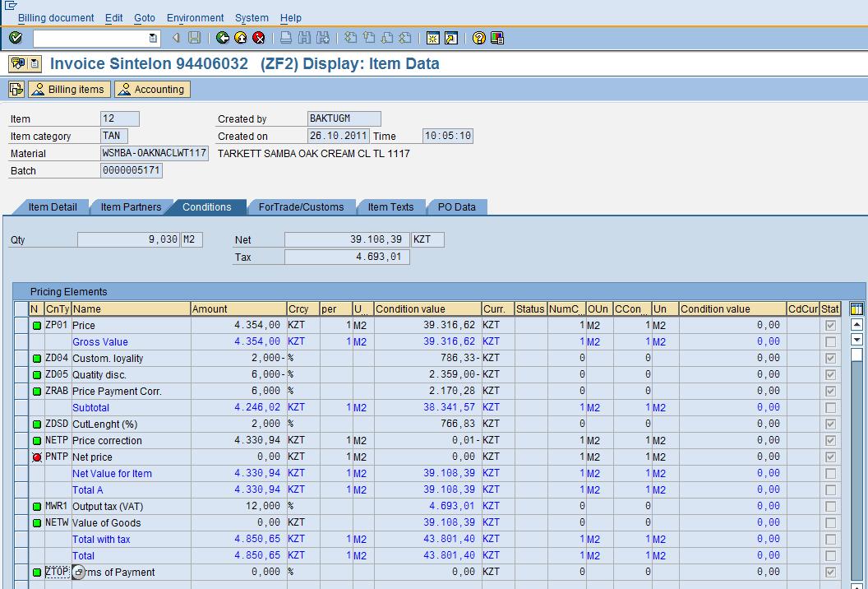Open the Environment menu
This screenshot has height=589, width=868.
[195, 18]
